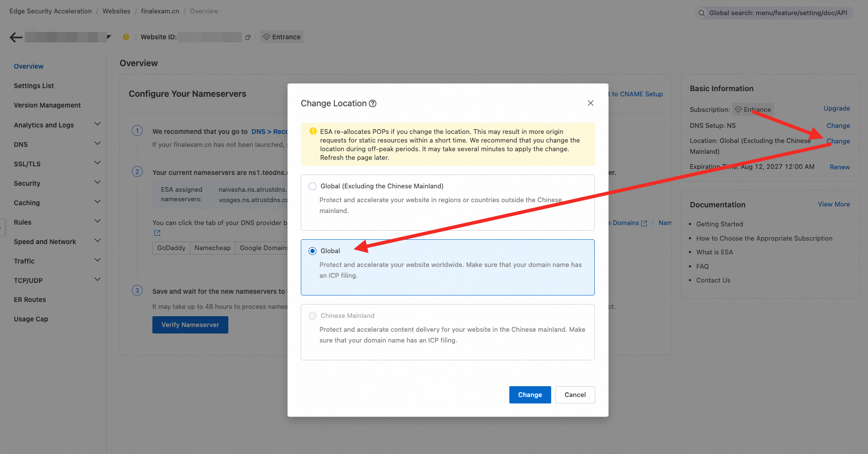Click the back arrow icon

coord(16,37)
